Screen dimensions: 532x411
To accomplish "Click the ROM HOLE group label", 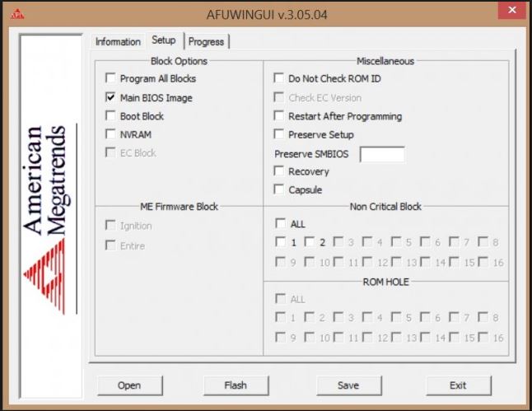I will pyautogui.click(x=385, y=282).
